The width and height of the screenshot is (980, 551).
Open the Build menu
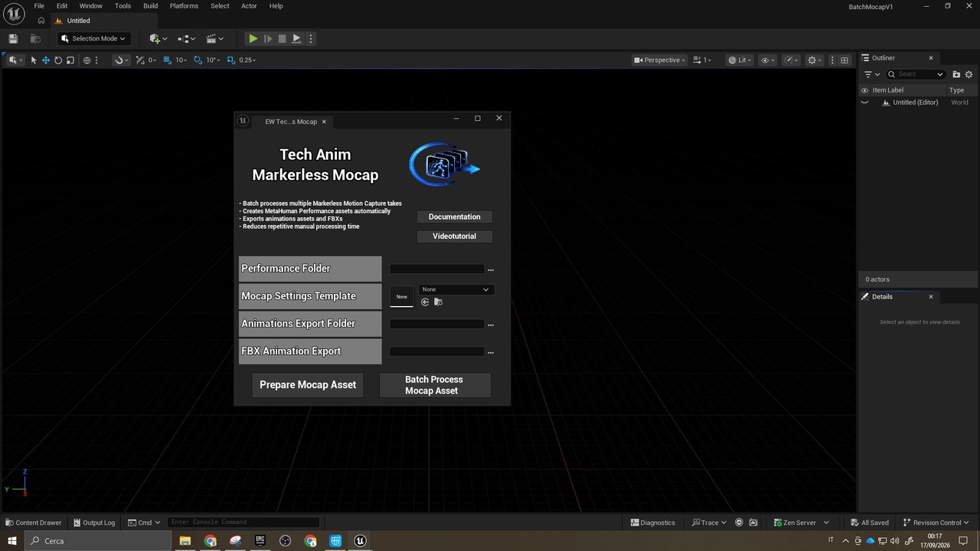[150, 6]
